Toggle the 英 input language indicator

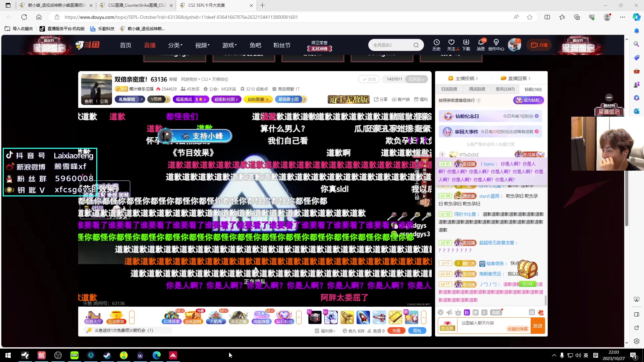pyautogui.click(x=586, y=355)
